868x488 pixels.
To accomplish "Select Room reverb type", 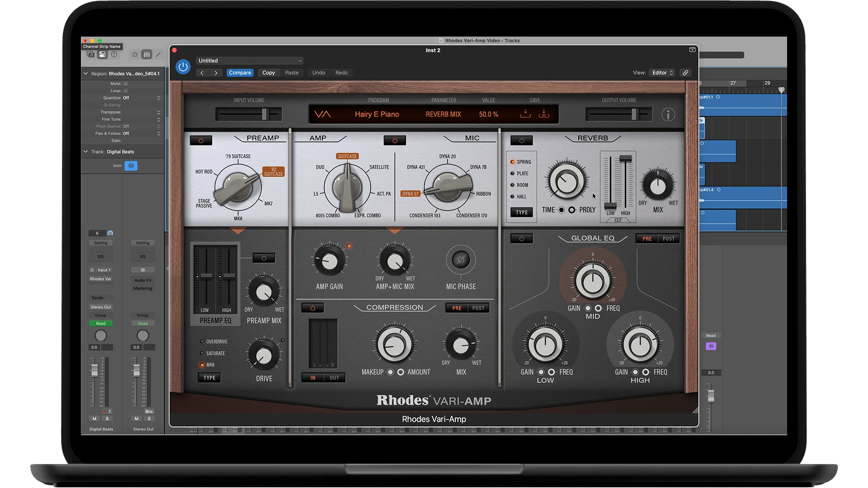I will (519, 185).
